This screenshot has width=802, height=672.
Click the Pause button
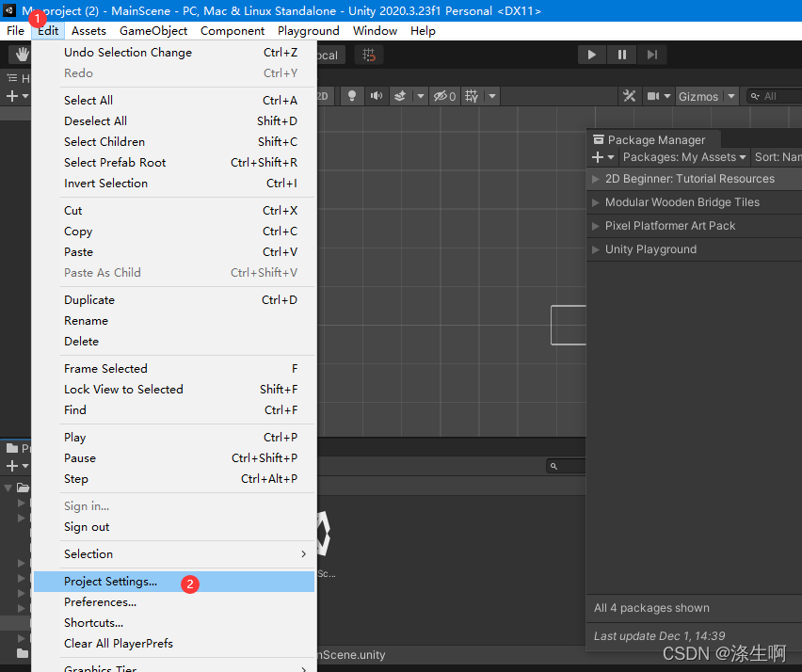(x=621, y=55)
